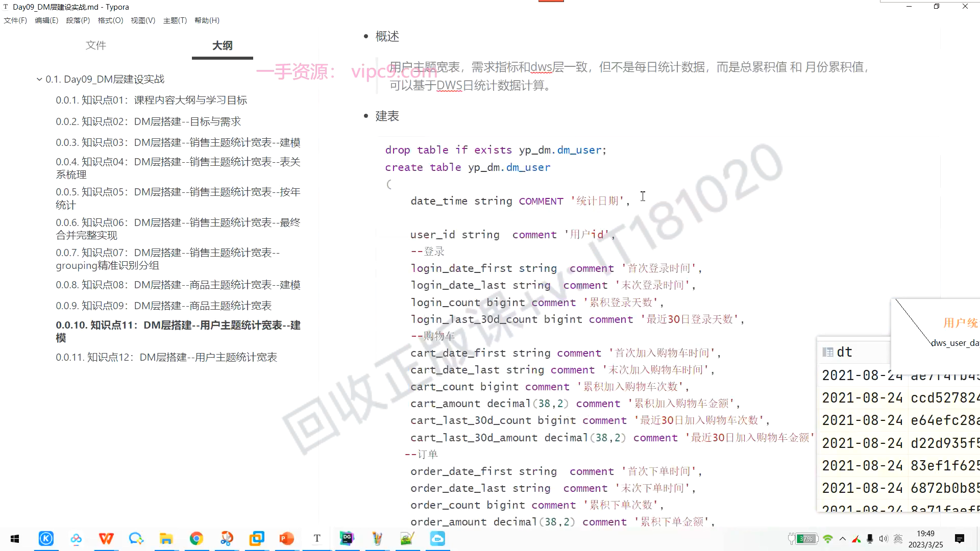The height and width of the screenshot is (551, 980).
Task: Click the Wi-Fi network tray icon
Action: pos(828,539)
